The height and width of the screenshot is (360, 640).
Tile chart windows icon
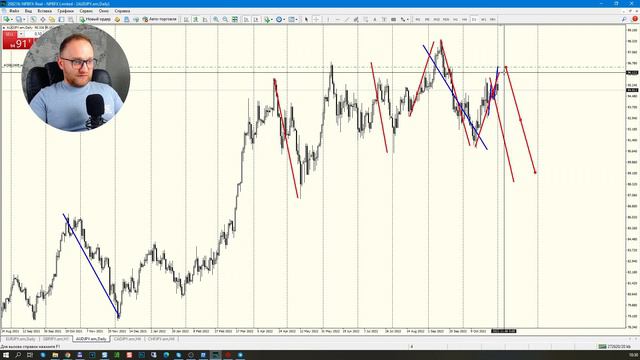coord(235,19)
